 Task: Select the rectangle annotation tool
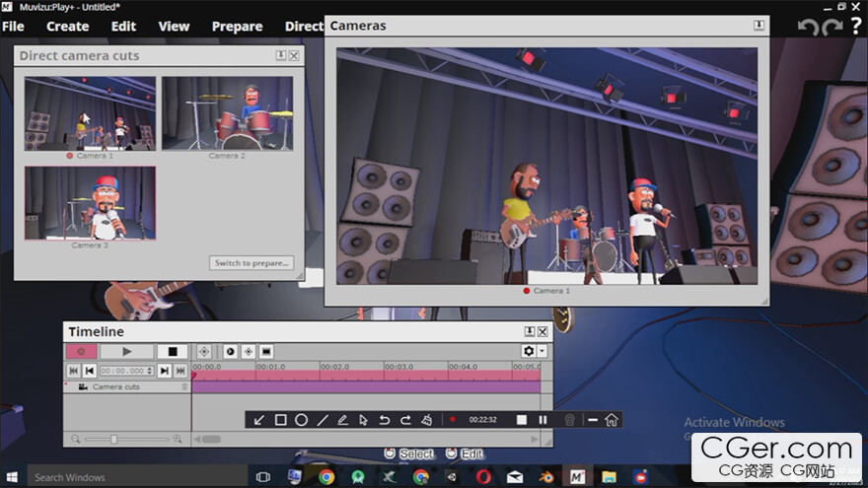[281, 420]
